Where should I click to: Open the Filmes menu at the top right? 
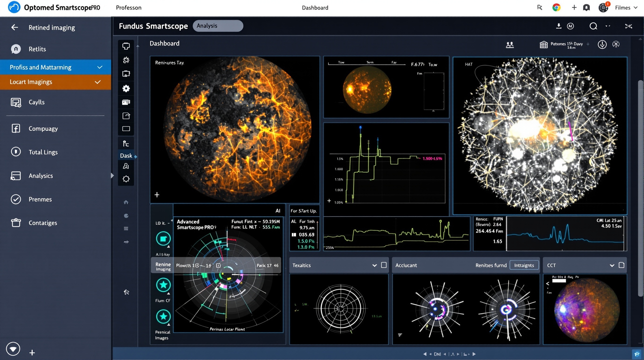tap(626, 7)
